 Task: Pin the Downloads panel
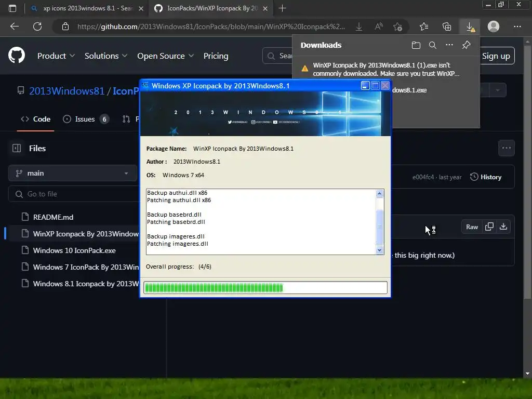point(466,45)
